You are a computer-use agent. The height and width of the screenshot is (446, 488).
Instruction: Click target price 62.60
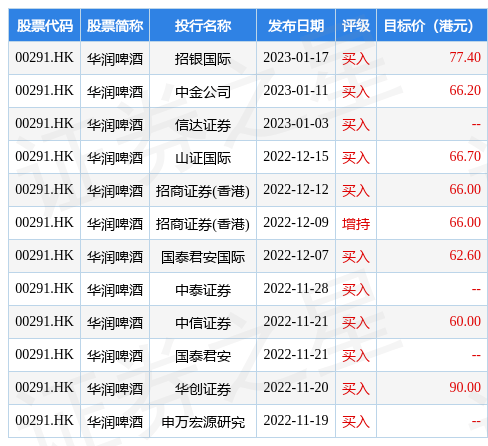(465, 255)
